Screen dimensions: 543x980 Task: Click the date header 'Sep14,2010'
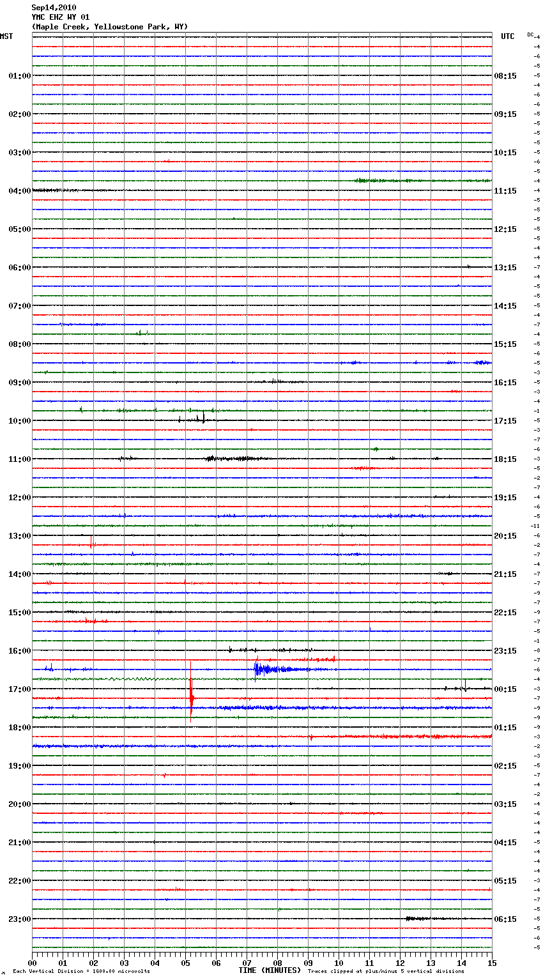54,8
